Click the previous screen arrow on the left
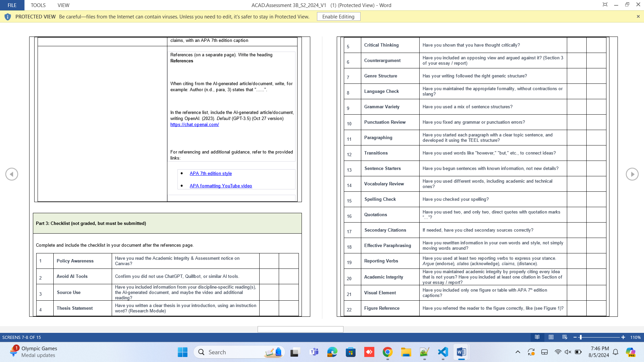This screenshot has height=362, width=644. click(12, 174)
